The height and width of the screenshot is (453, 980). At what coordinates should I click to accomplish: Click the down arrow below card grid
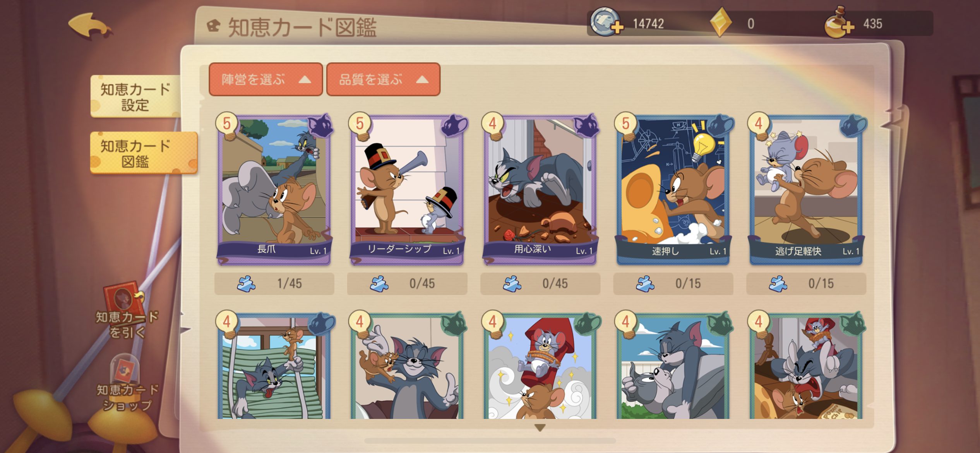(540, 427)
